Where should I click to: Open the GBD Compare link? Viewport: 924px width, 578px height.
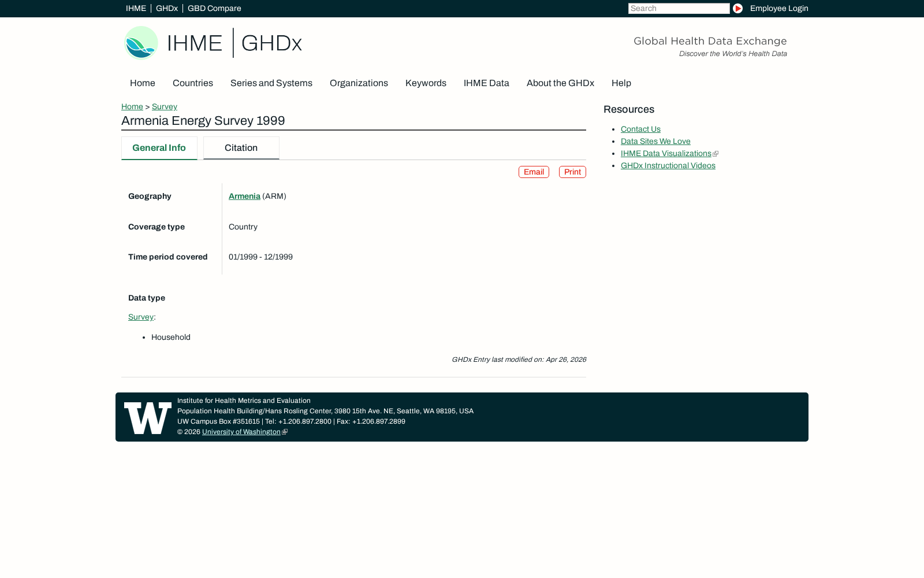click(x=214, y=9)
